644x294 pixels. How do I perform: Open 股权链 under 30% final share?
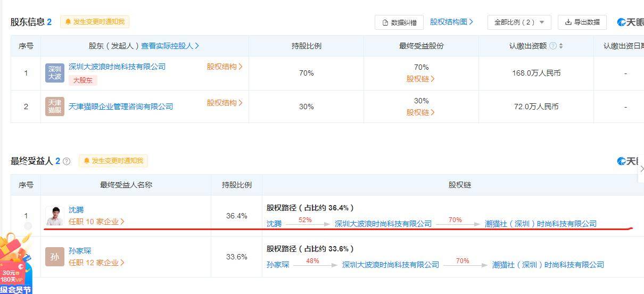coord(421,112)
